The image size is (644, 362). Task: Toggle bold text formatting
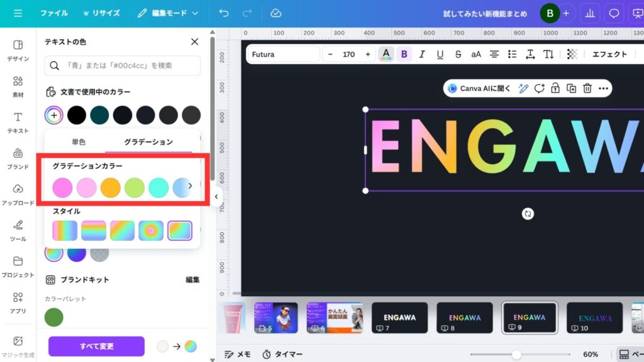pos(404,54)
